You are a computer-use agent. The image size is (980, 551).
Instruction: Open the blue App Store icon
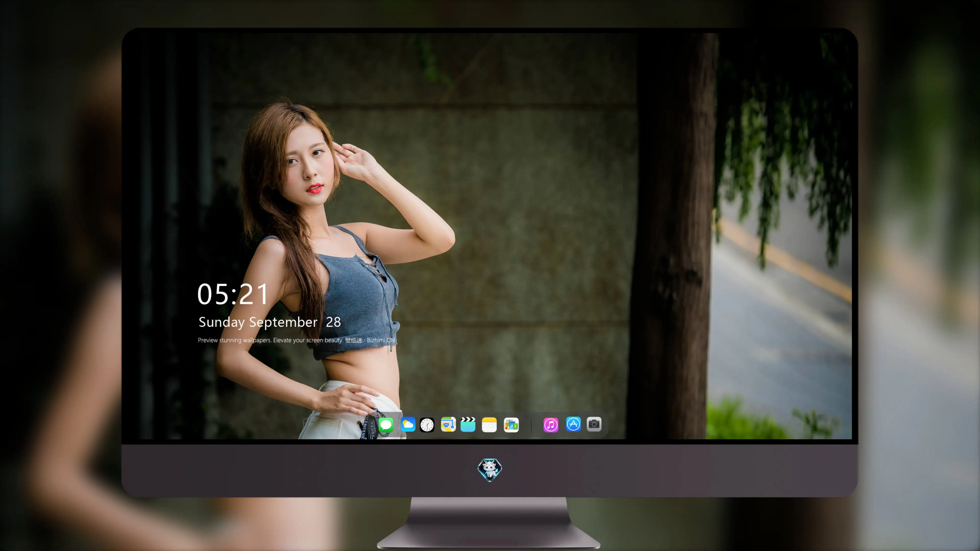pos(573,424)
